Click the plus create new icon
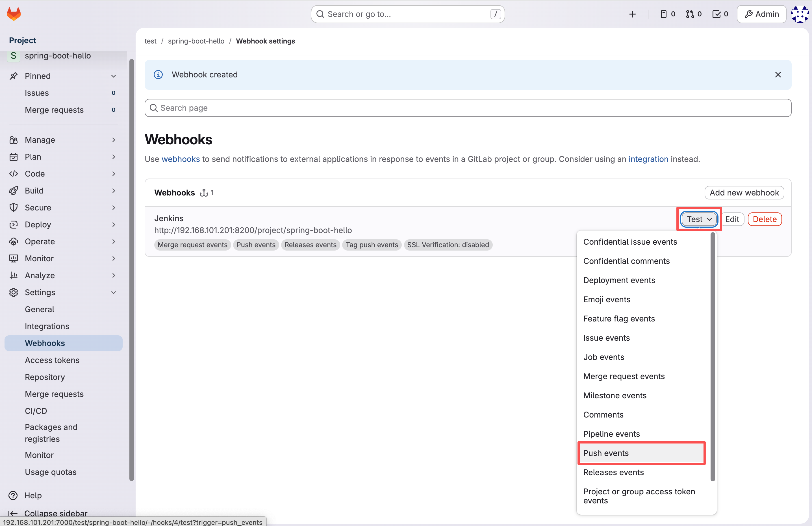Image resolution: width=812 pixels, height=526 pixels. coord(632,14)
